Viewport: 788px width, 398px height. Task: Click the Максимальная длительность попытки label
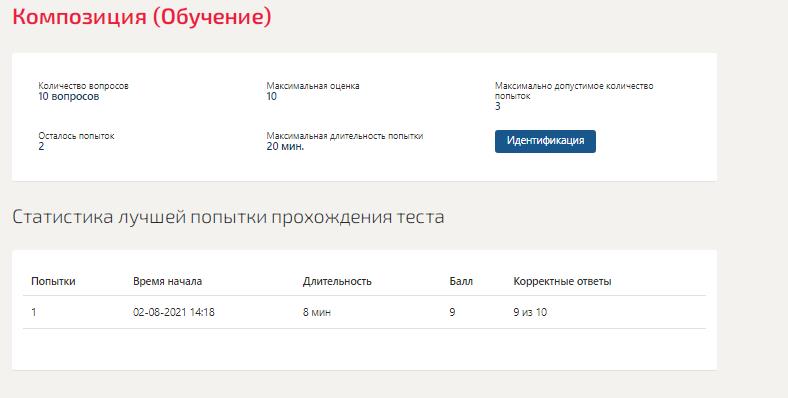coord(345,136)
